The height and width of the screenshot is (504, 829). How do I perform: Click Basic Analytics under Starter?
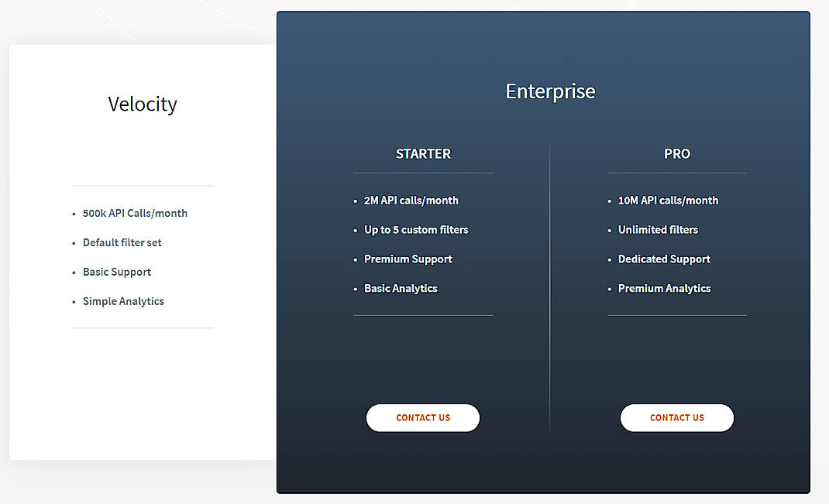401,288
